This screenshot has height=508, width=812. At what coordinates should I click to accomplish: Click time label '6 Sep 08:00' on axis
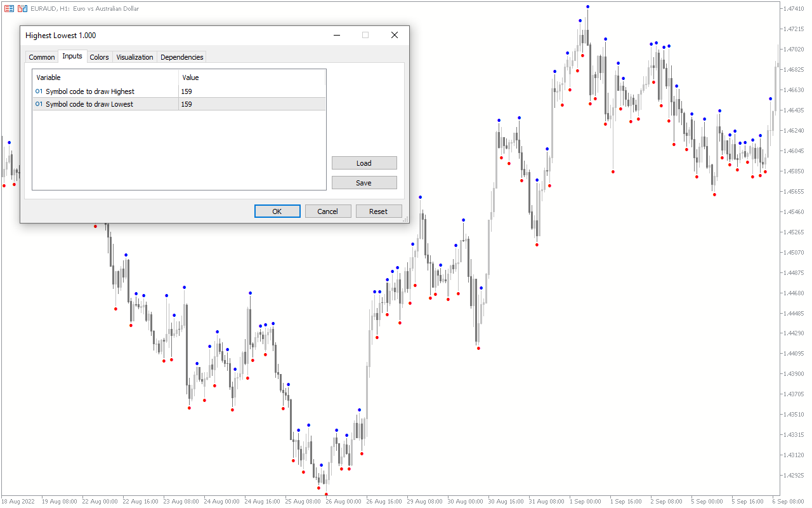point(790,501)
